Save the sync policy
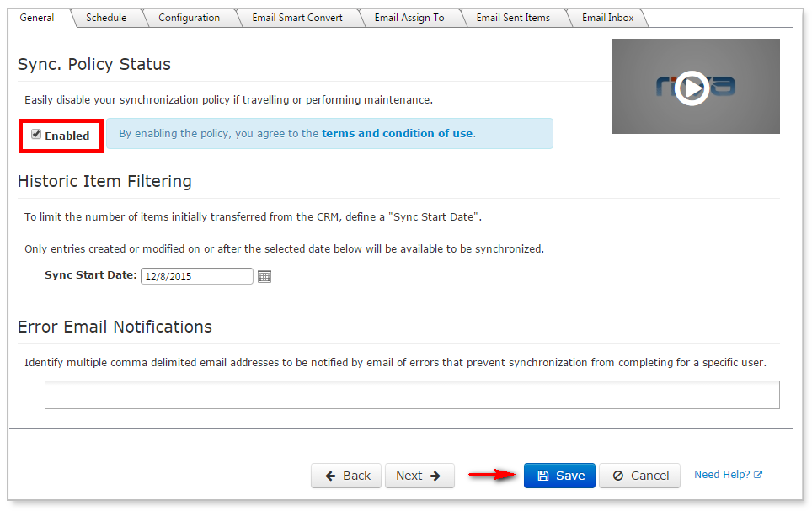Viewport: 812px width, 511px height. click(559, 476)
